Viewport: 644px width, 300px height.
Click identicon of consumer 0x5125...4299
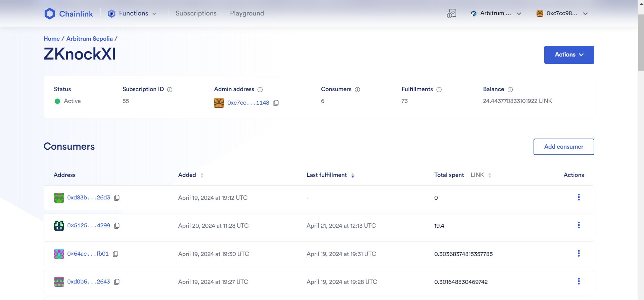(59, 226)
